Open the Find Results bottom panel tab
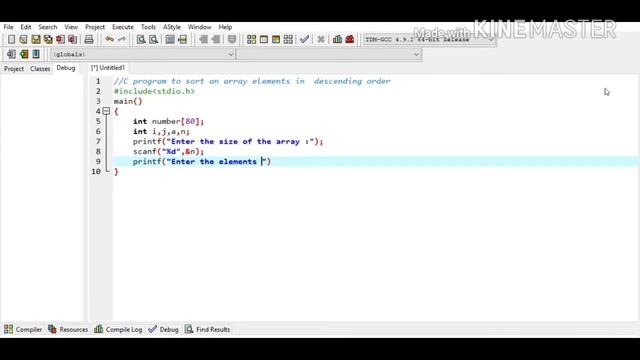640x360 pixels. (207, 329)
